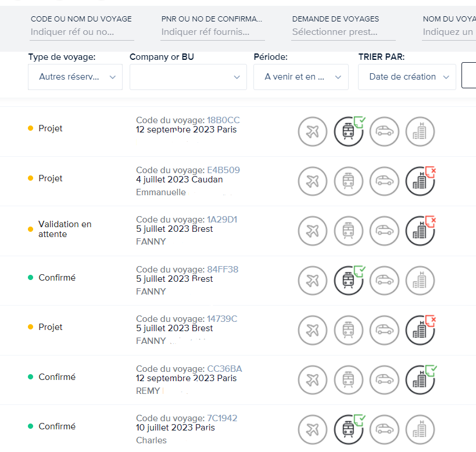
Task: Click the hotel icon for trip E4B509
Action: pyautogui.click(x=420, y=181)
